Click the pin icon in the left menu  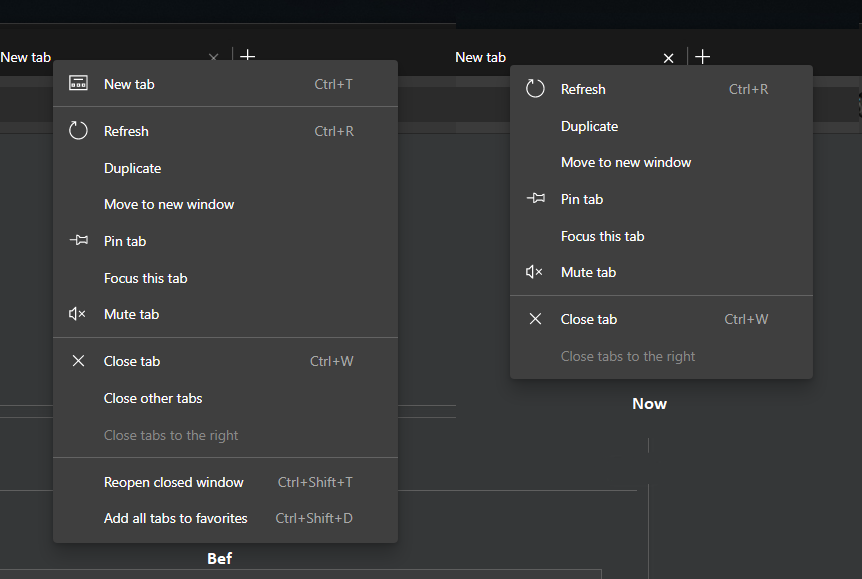click(79, 240)
